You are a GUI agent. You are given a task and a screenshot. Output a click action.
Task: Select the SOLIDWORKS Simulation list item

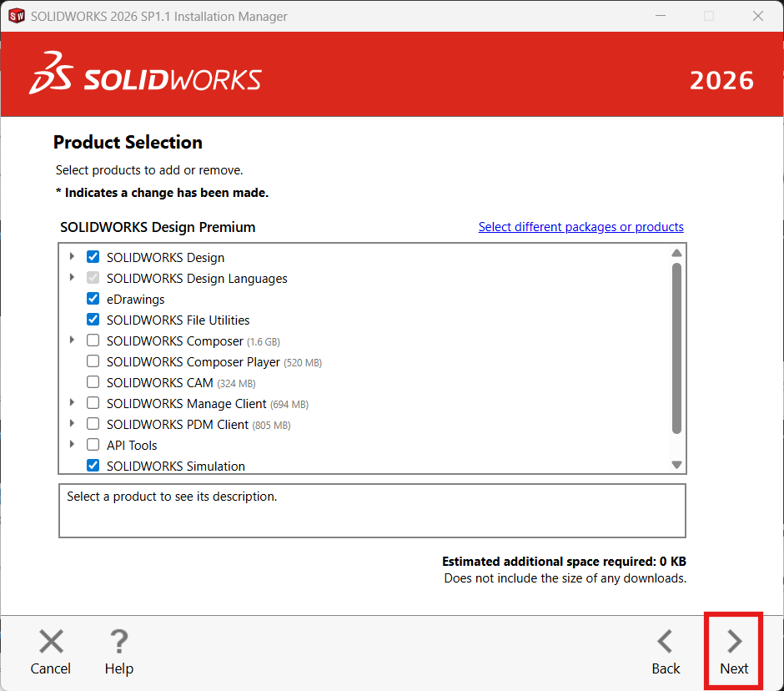tap(176, 466)
